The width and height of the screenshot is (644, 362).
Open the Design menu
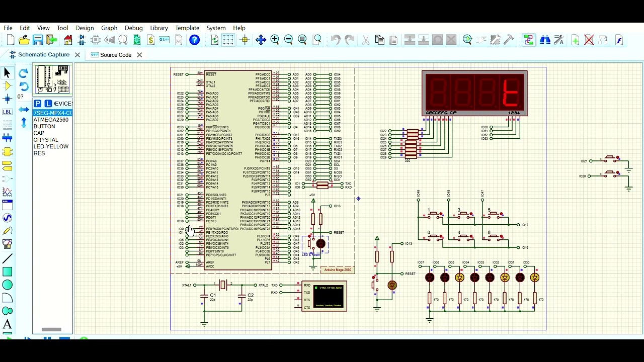85,28
